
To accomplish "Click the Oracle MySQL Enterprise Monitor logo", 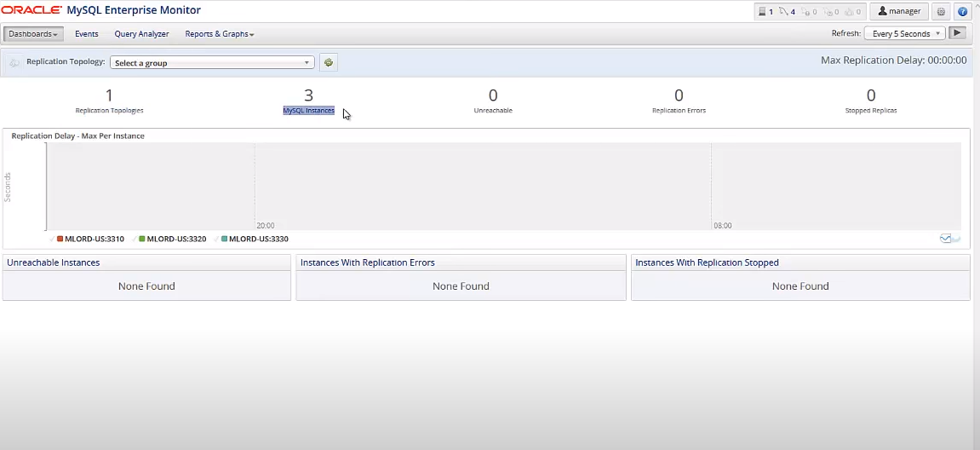I will (x=101, y=10).
